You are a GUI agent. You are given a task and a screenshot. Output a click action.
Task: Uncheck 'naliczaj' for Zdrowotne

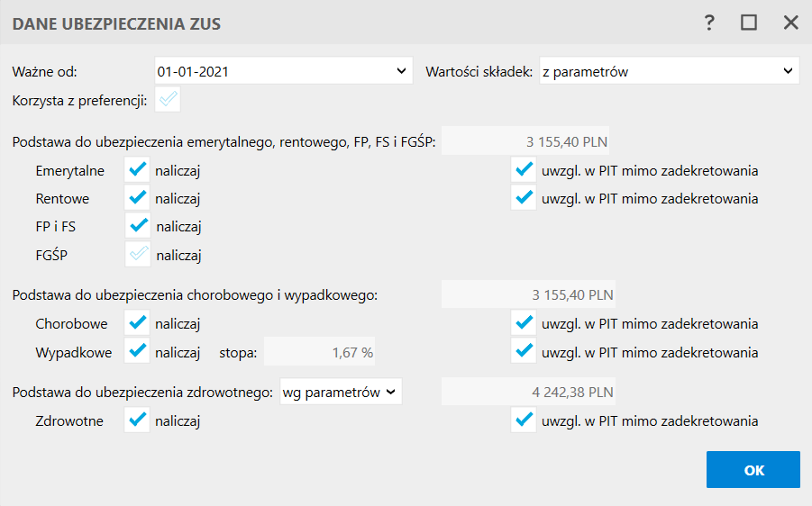tap(138, 420)
